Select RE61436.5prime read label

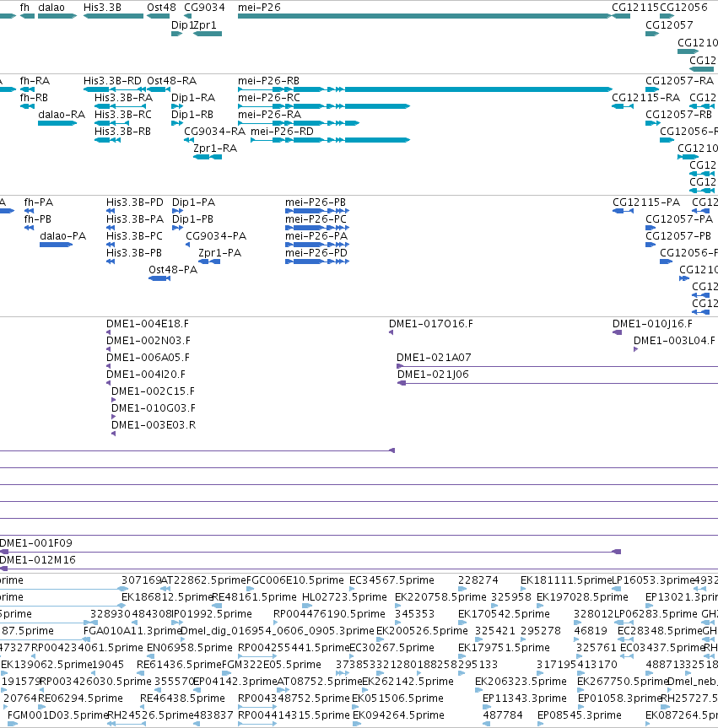[x=179, y=665]
